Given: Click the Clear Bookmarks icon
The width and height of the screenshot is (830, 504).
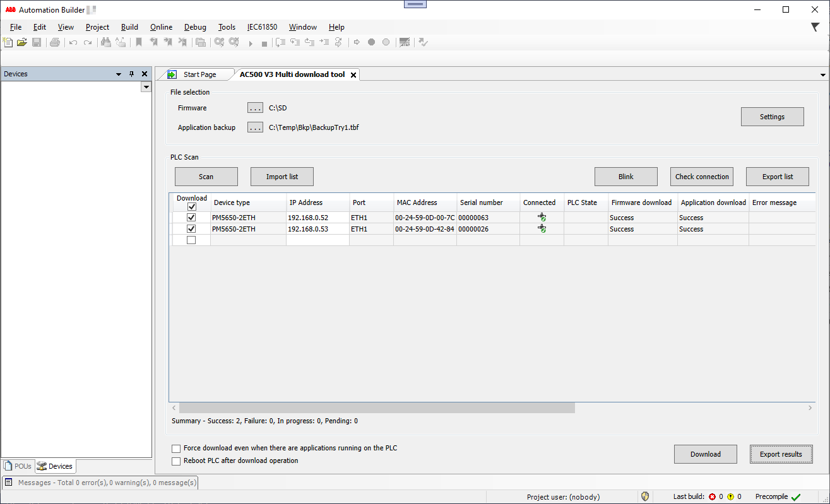Looking at the screenshot, I should point(182,42).
